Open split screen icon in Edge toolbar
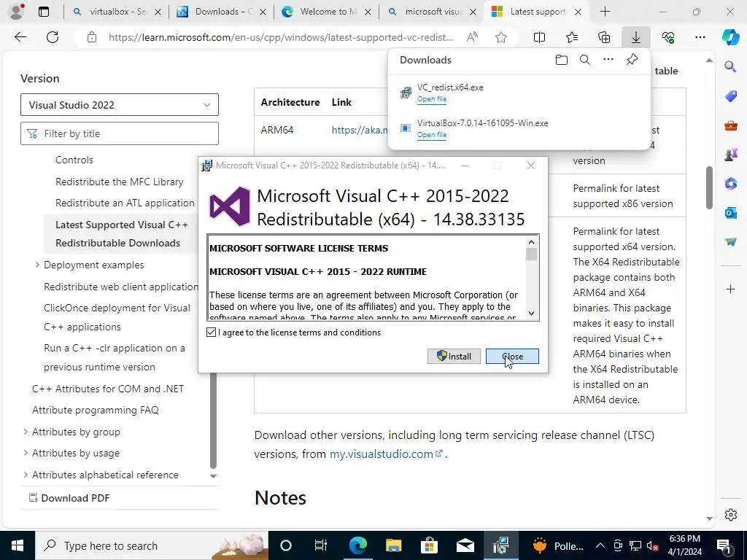 click(x=539, y=37)
